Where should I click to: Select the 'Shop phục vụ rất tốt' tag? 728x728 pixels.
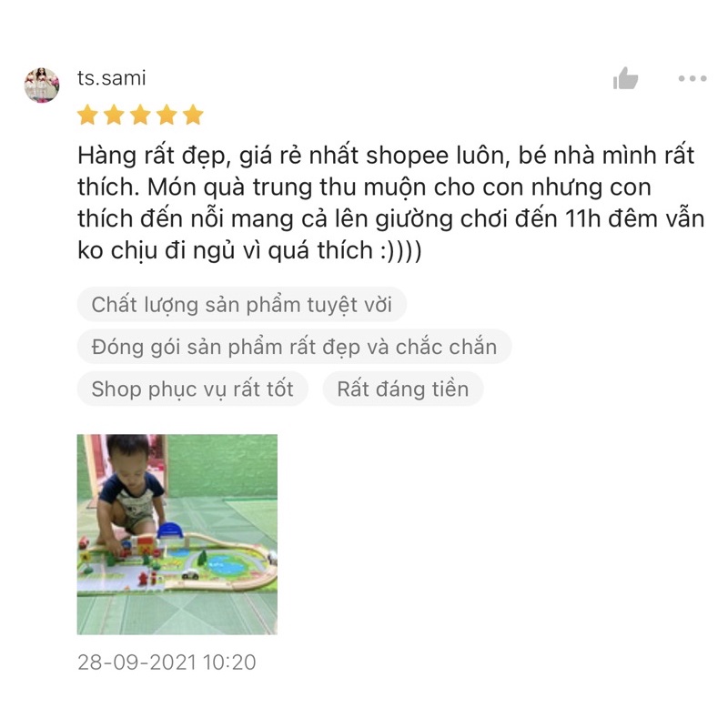(x=193, y=389)
